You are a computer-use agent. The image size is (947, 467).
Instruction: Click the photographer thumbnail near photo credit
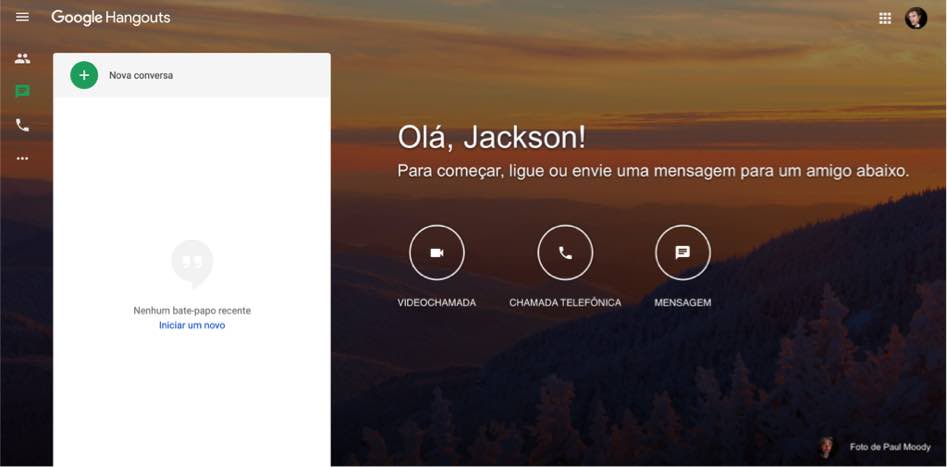pyautogui.click(x=826, y=447)
